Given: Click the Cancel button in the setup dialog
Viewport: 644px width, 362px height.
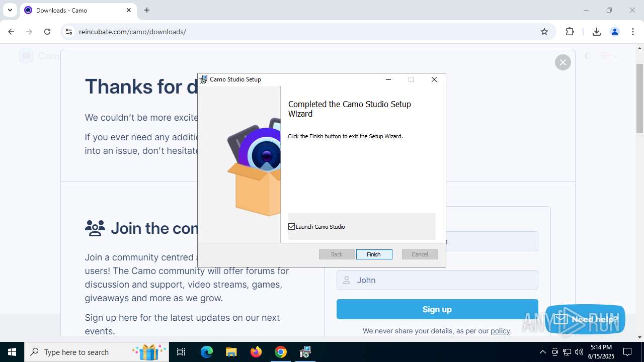Looking at the screenshot, I should coord(420,254).
